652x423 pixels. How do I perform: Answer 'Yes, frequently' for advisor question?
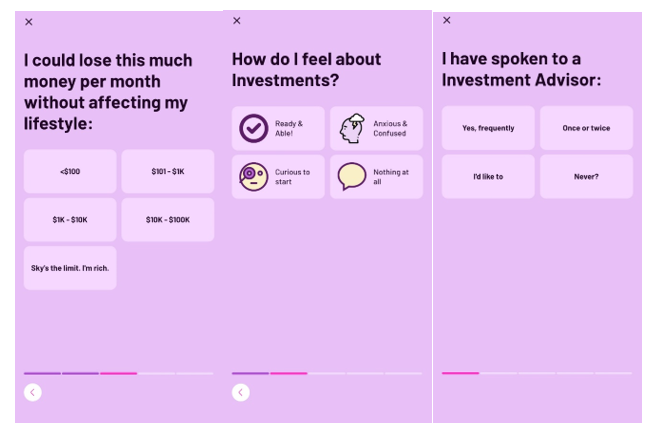pos(488,128)
